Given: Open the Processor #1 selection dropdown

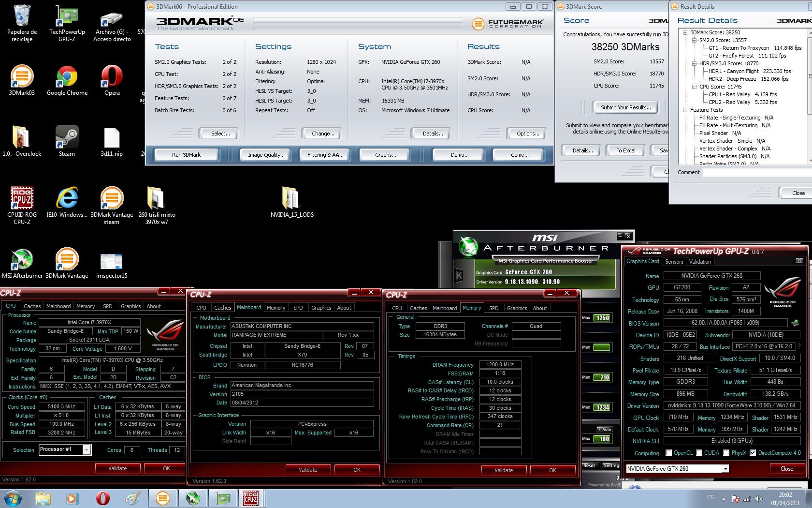Looking at the screenshot, I should pos(87,450).
